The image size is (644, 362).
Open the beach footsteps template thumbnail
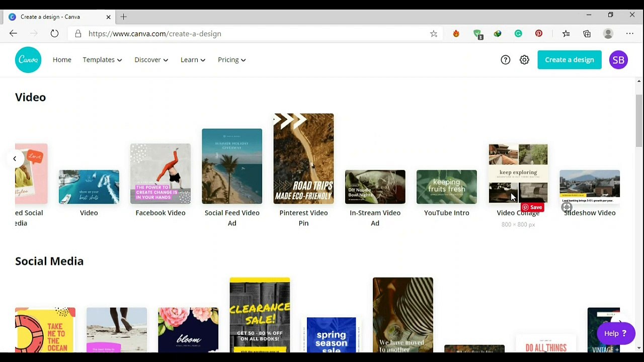(117, 330)
